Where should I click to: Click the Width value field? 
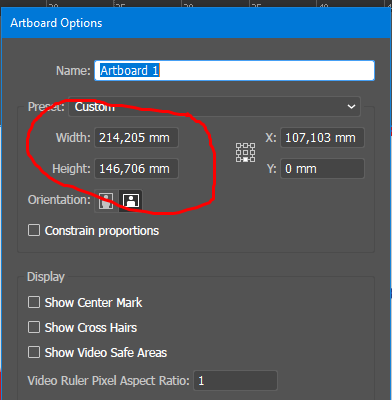pyautogui.click(x=136, y=138)
